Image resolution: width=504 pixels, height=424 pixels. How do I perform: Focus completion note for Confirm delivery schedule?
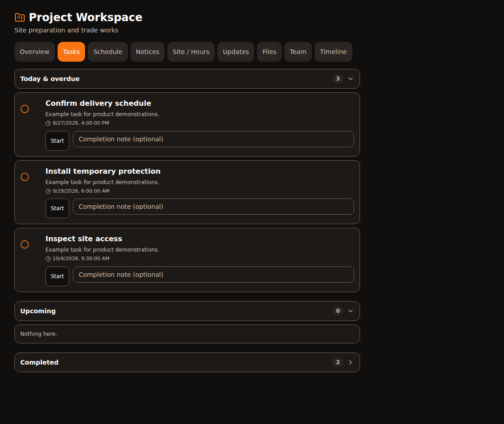coord(213,139)
